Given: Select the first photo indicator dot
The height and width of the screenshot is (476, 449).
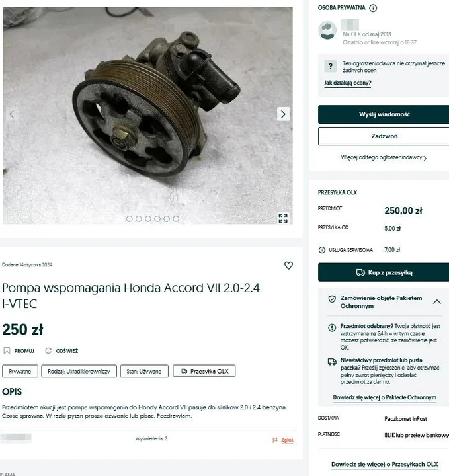Looking at the screenshot, I should [x=130, y=218].
